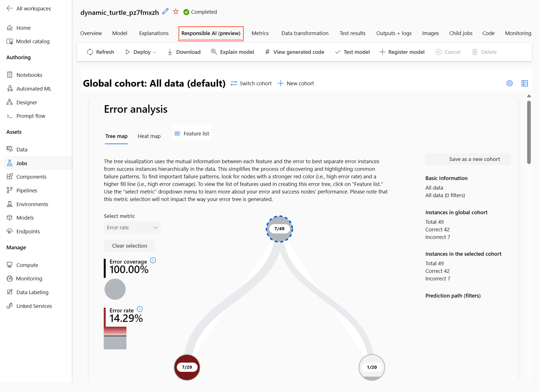
Task: Click the Refresh icon to reload job
Action: (x=90, y=52)
